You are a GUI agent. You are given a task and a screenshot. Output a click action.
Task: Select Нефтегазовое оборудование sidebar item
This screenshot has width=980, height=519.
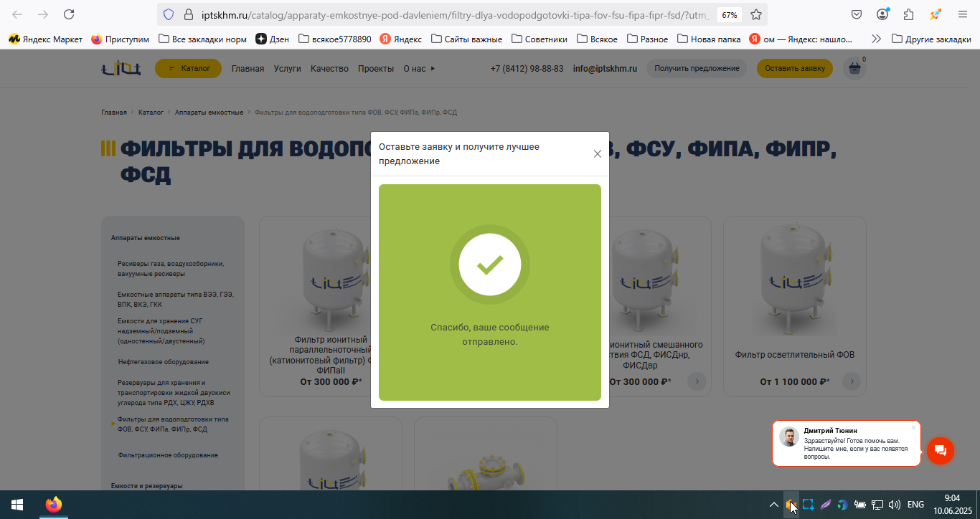pos(164,362)
